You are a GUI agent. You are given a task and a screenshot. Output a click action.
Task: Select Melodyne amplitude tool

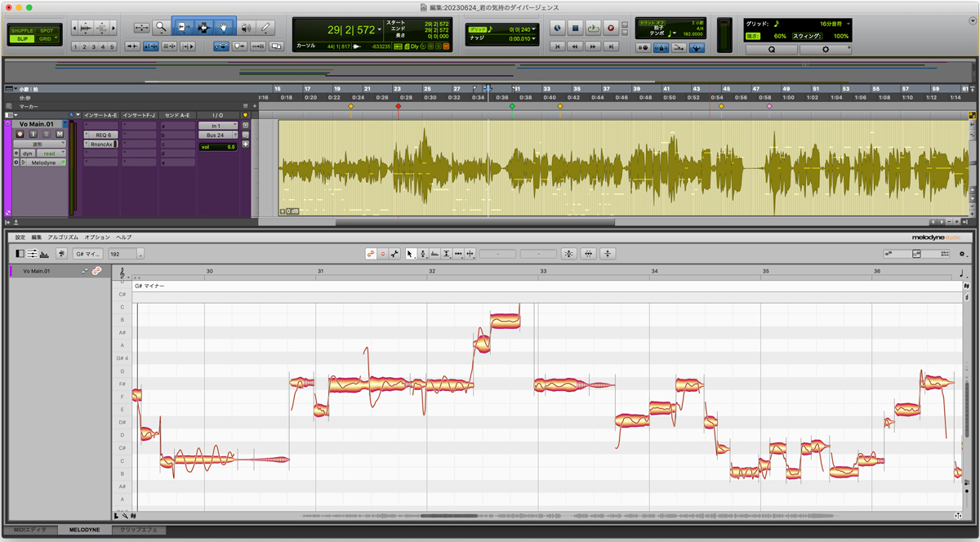click(447, 254)
